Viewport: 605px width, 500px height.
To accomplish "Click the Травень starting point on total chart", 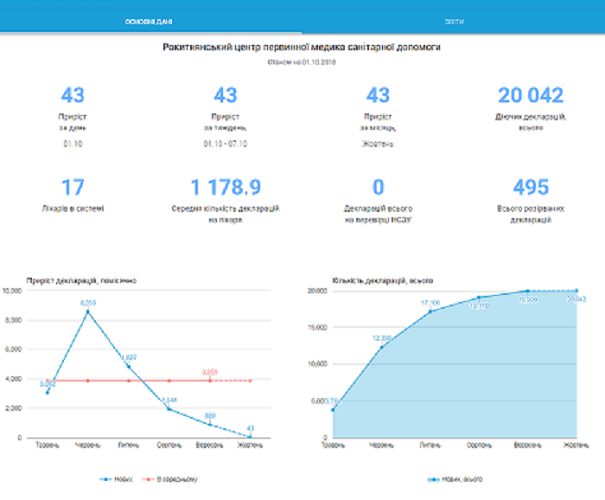I will [333, 410].
